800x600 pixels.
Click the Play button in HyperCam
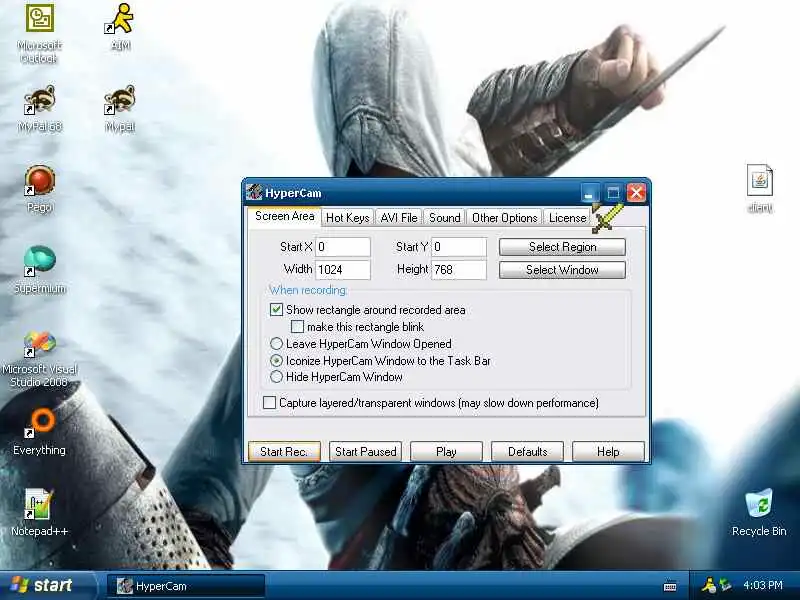pos(446,452)
